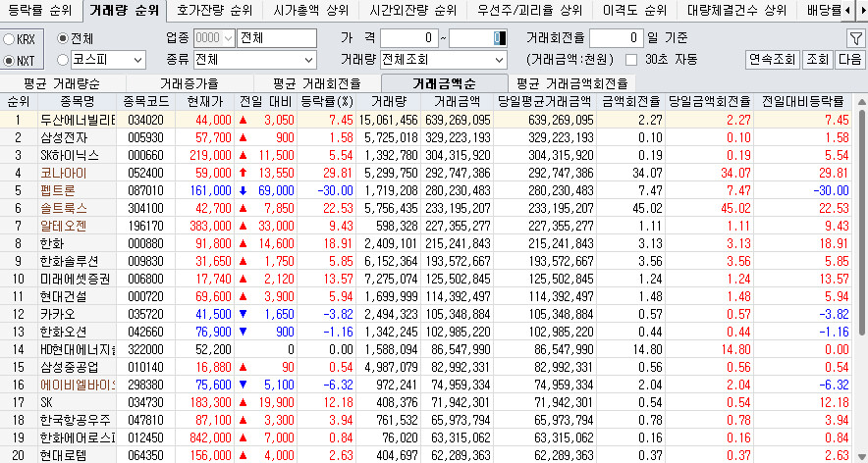The image size is (868, 463).
Task: Select 평균 거래량순 sub-tab
Action: pos(62,84)
